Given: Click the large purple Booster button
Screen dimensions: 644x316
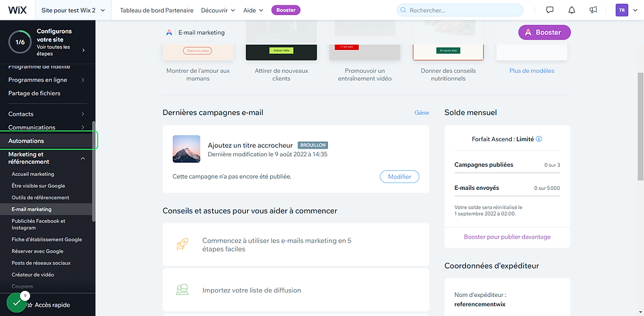Looking at the screenshot, I should click(x=544, y=32).
